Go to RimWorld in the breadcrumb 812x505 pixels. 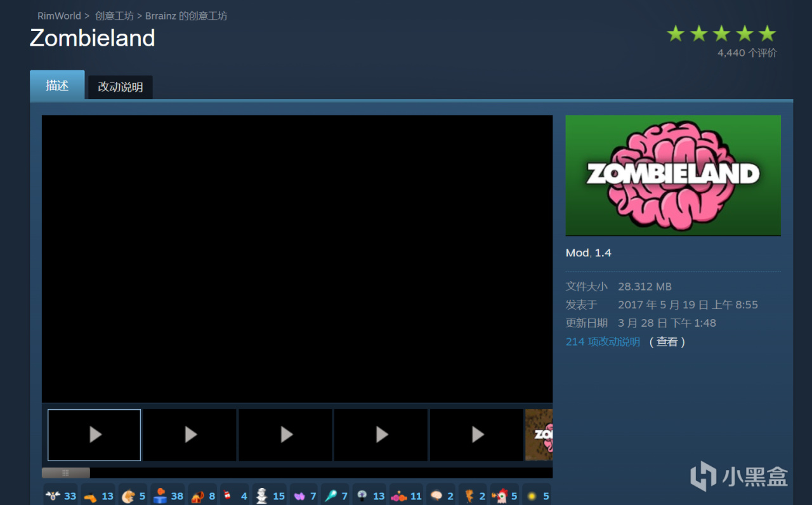(59, 16)
